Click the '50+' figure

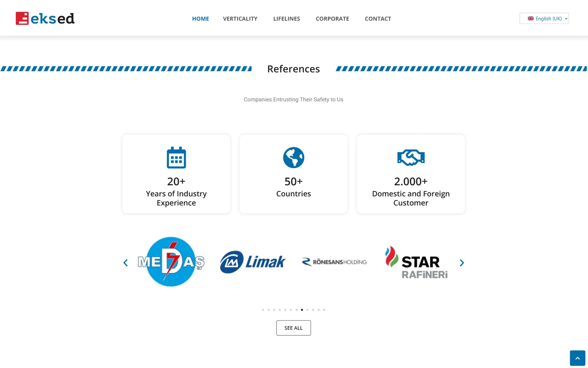pyautogui.click(x=294, y=181)
